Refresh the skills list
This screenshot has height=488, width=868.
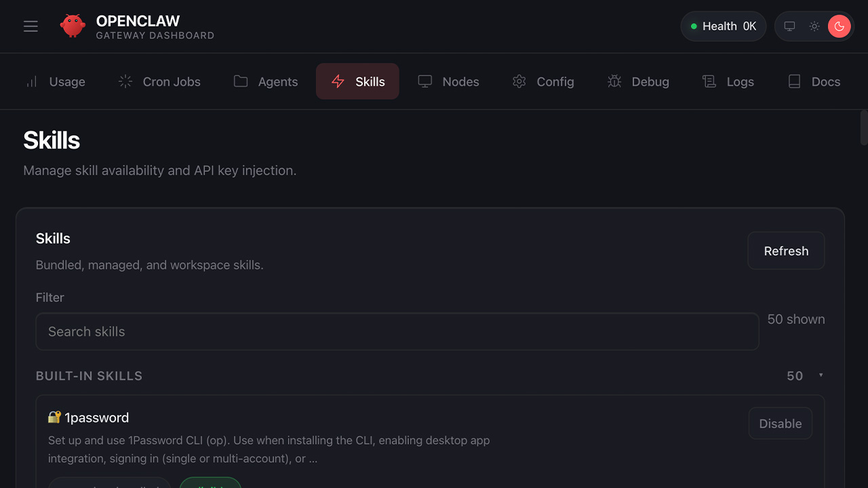pos(786,251)
